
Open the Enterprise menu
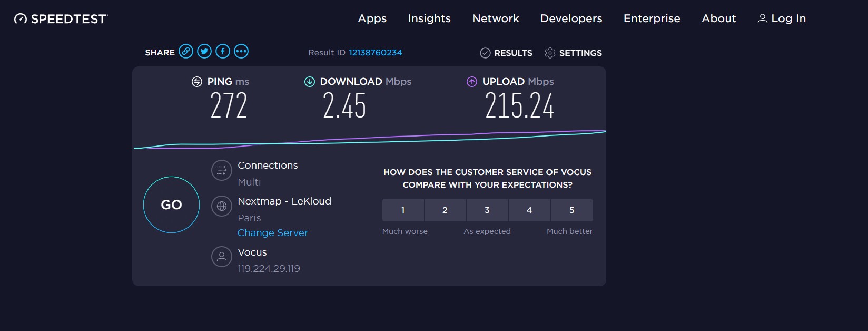(652, 18)
